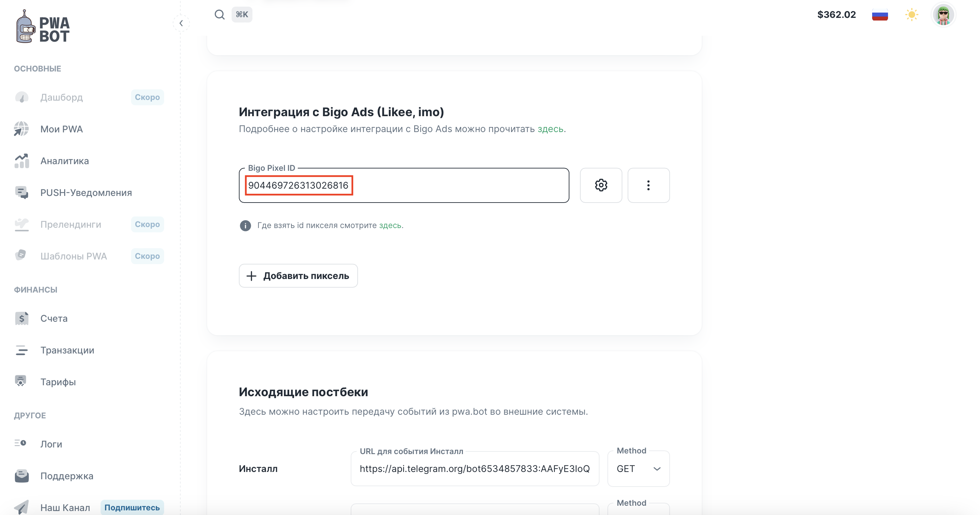Click the Транзакции lines icon

tap(22, 350)
